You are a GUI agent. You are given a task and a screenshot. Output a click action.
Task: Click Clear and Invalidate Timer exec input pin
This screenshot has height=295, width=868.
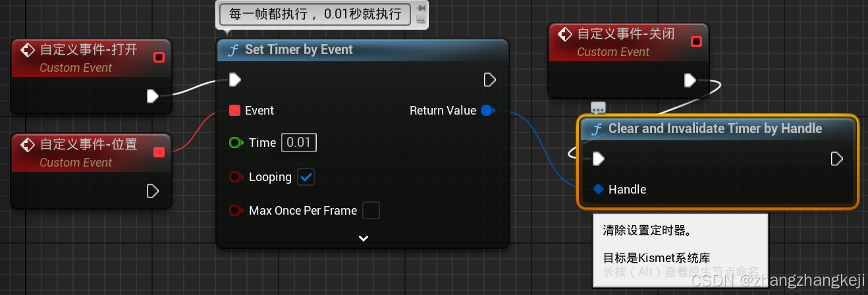[599, 159]
